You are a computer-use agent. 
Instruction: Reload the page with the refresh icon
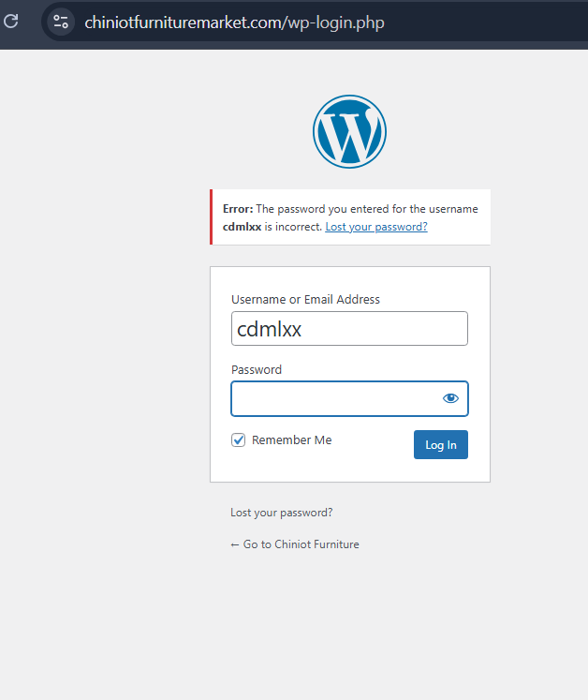[x=10, y=21]
